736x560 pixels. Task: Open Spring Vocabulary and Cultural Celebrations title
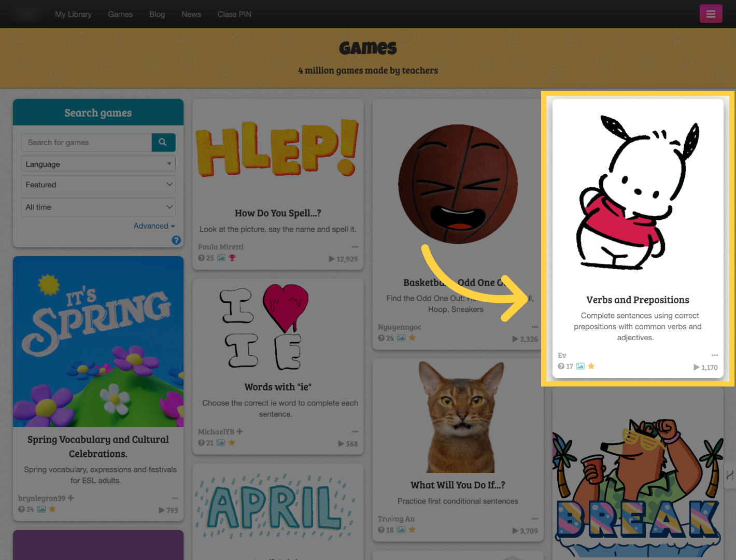click(x=98, y=446)
